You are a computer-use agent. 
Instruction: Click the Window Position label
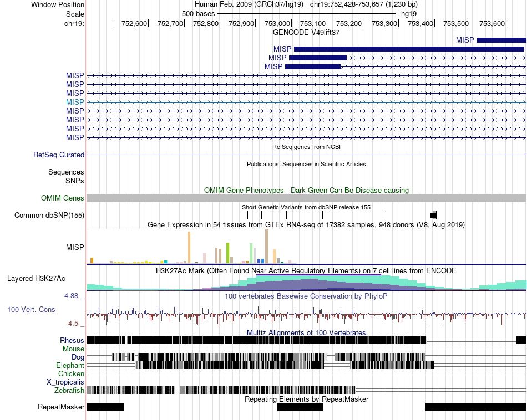click(58, 4)
